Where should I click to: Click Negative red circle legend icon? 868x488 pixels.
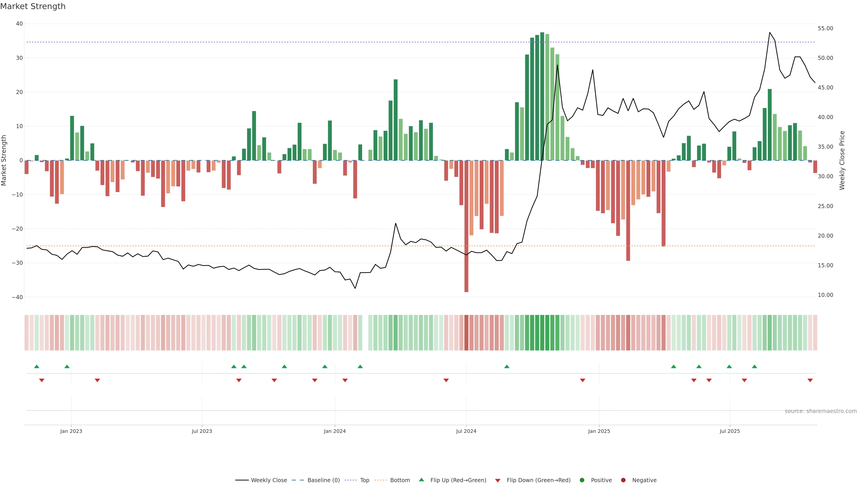tap(623, 480)
